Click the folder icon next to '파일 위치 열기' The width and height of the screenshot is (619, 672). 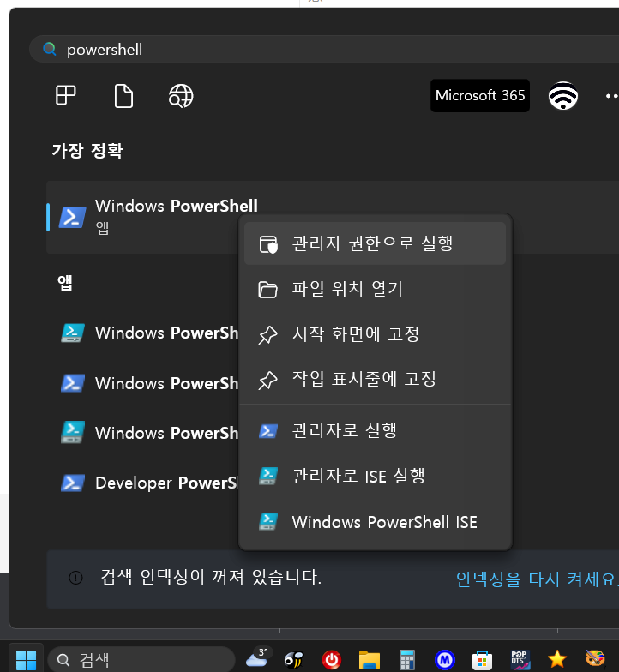(x=267, y=290)
